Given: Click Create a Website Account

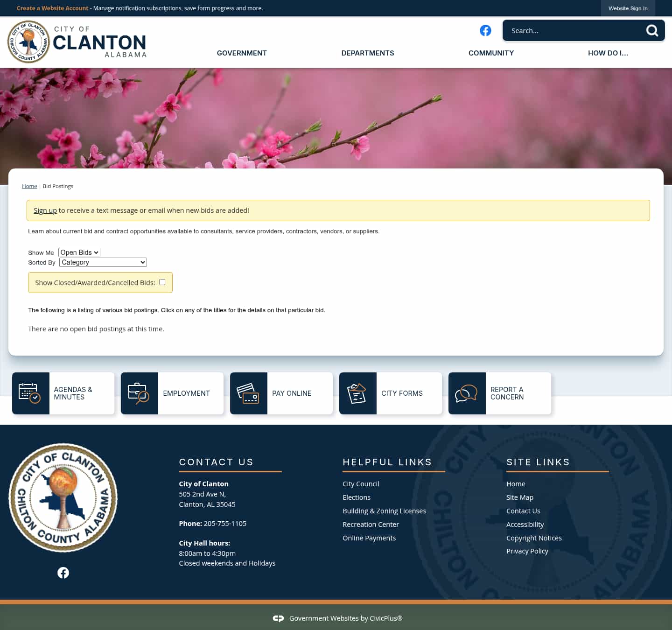Looking at the screenshot, I should 52,8.
